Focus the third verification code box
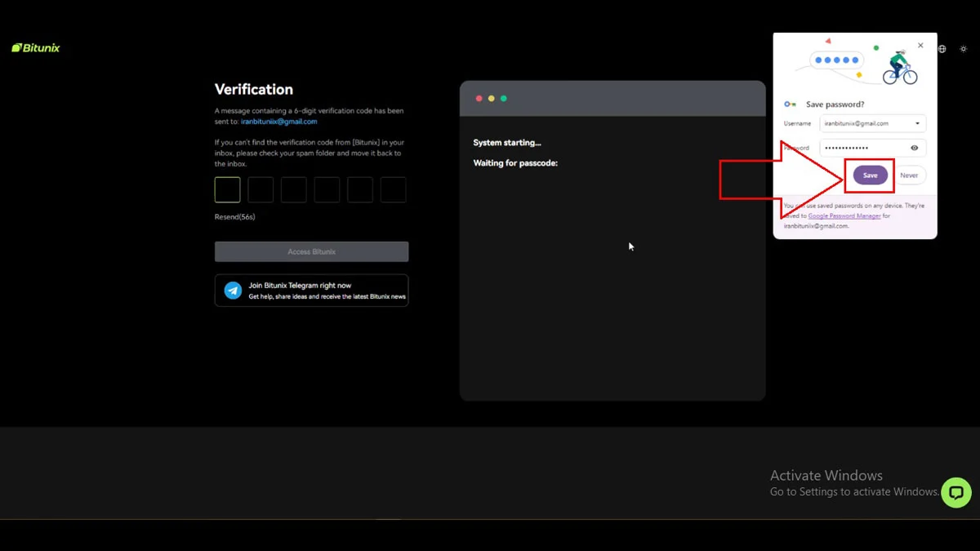The width and height of the screenshot is (980, 551). coord(294,190)
